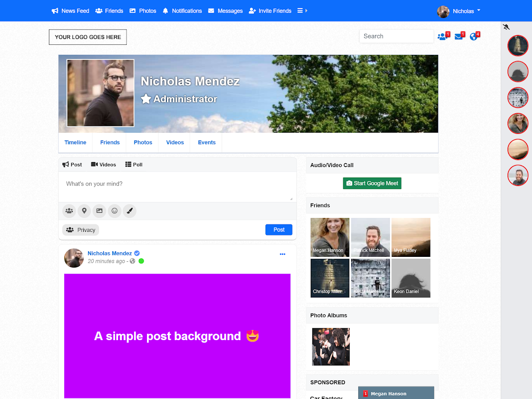532x399 pixels.
Task: Click Nicholas Mendez profile picture on cover
Action: click(x=101, y=93)
